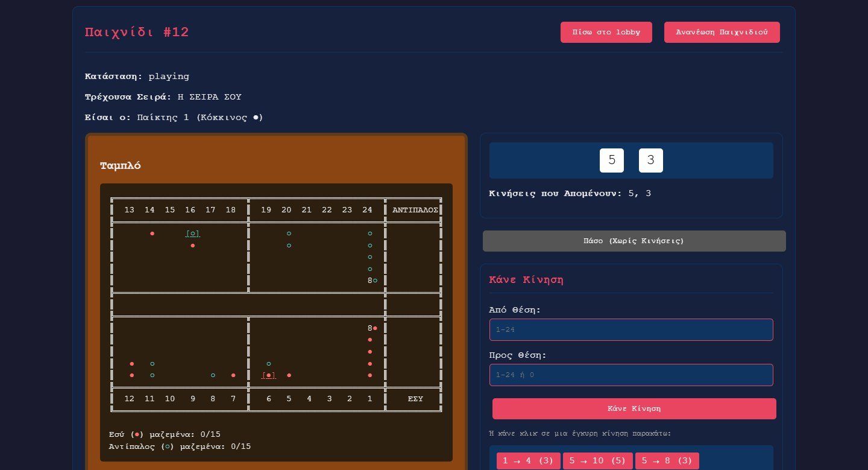Click the Αντίπαλος μαζεμένα: 0/15 line

[180, 446]
